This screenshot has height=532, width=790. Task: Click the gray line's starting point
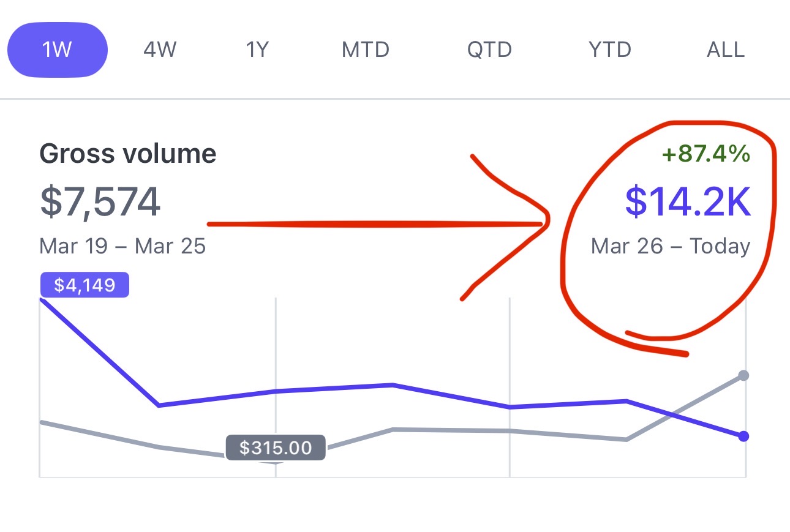pyautogui.click(x=40, y=422)
